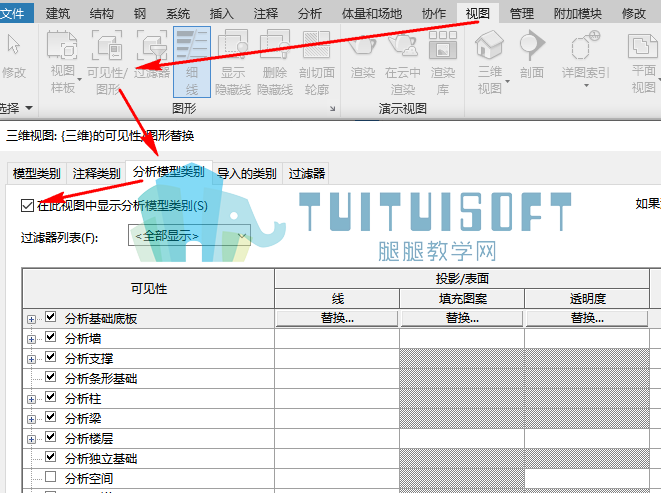Open 过滤器列表 全部显示 dropdown
Screen dimensions: 661x493
click(x=189, y=236)
